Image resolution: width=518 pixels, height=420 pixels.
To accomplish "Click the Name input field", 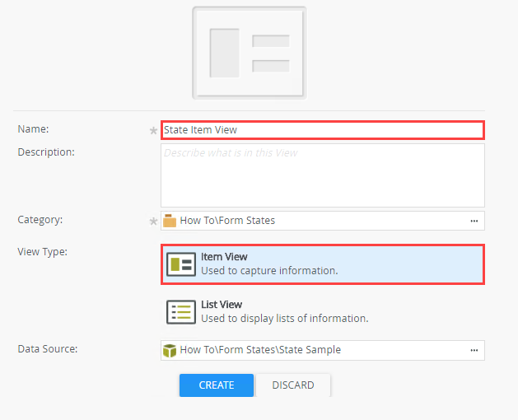I will (323, 130).
